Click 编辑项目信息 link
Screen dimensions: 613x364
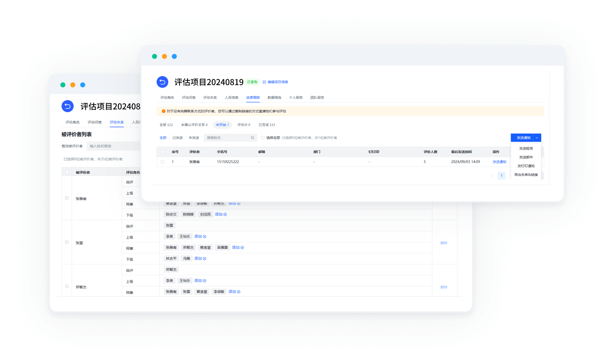click(278, 82)
